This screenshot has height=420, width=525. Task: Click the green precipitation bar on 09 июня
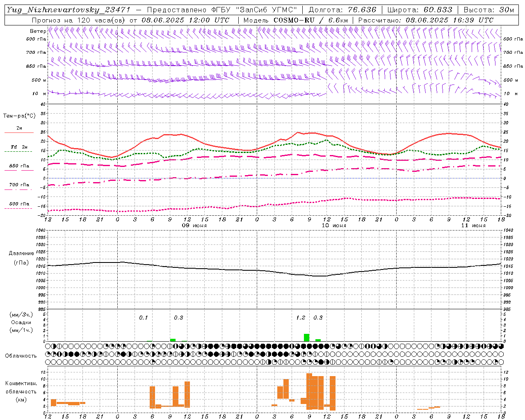pos(173,340)
